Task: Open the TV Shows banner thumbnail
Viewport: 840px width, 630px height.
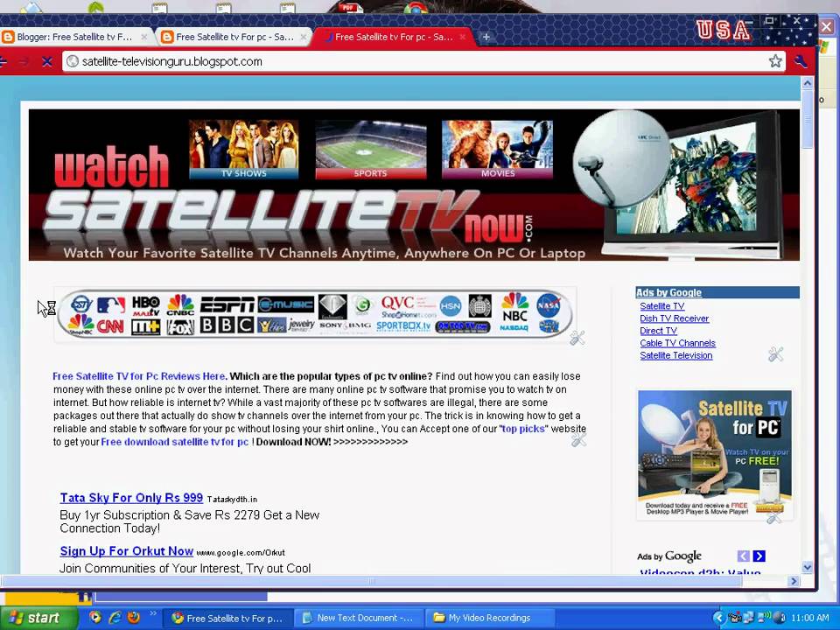Action: [244, 150]
